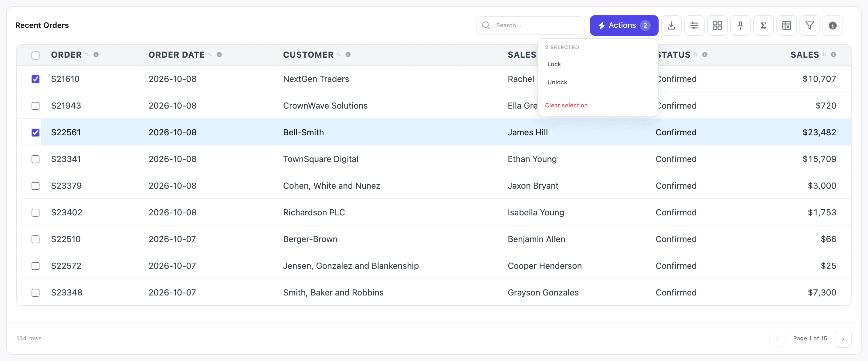Click customer Jensen, Gonzalez and Blankenship
Image resolution: width=868 pixels, height=361 pixels.
[x=351, y=266]
